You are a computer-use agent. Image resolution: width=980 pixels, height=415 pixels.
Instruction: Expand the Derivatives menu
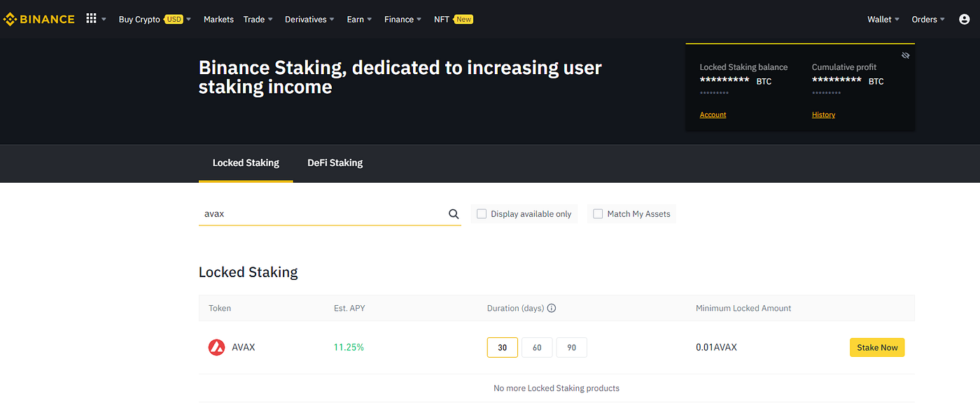click(x=309, y=20)
